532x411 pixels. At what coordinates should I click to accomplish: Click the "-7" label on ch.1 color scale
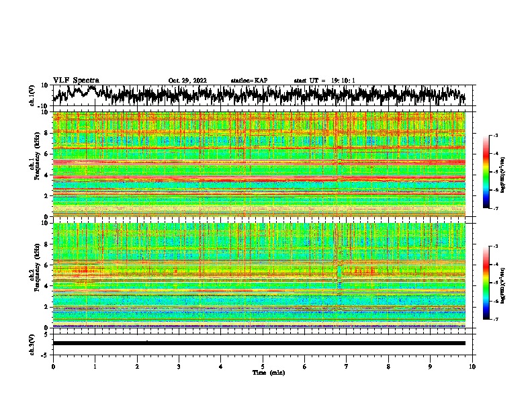(x=496, y=208)
